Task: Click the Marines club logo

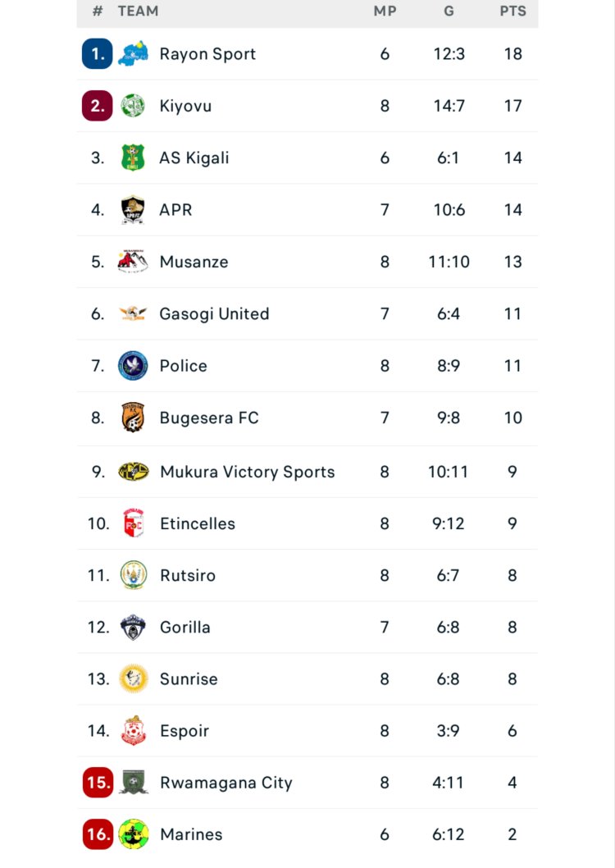Action: point(133,834)
